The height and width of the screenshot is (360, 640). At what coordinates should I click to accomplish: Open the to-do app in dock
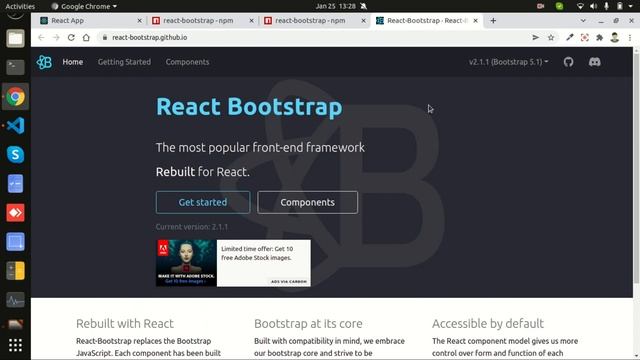[x=16, y=184]
